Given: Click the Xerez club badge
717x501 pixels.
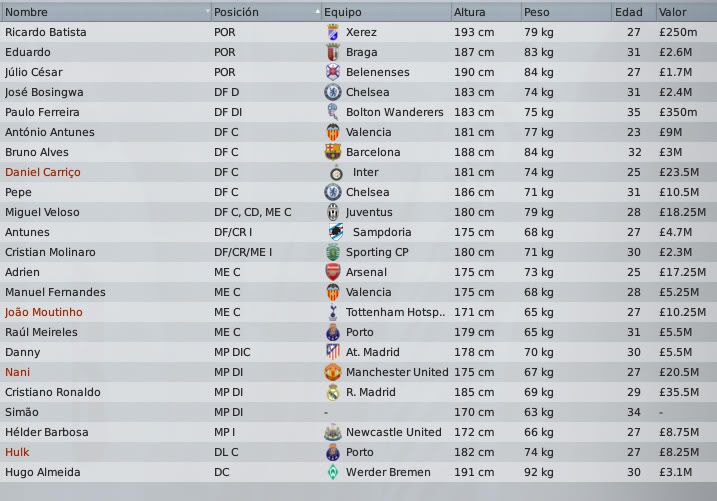Looking at the screenshot, I should (333, 32).
